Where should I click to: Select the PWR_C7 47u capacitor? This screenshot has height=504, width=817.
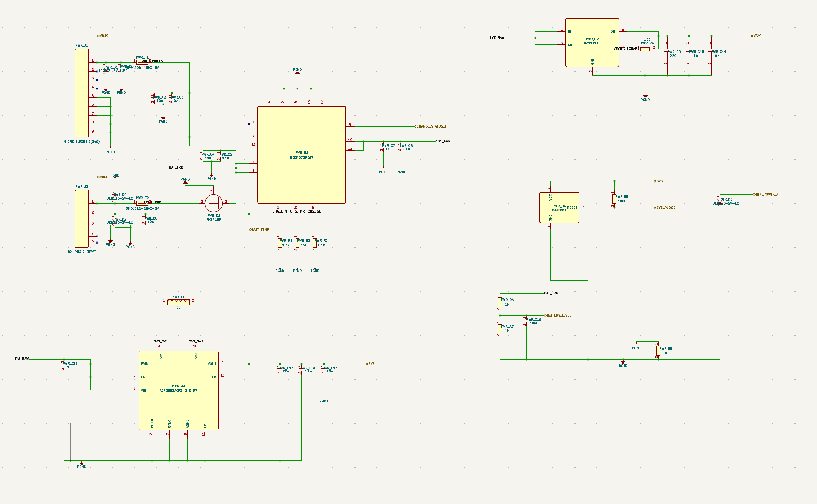pos(383,147)
